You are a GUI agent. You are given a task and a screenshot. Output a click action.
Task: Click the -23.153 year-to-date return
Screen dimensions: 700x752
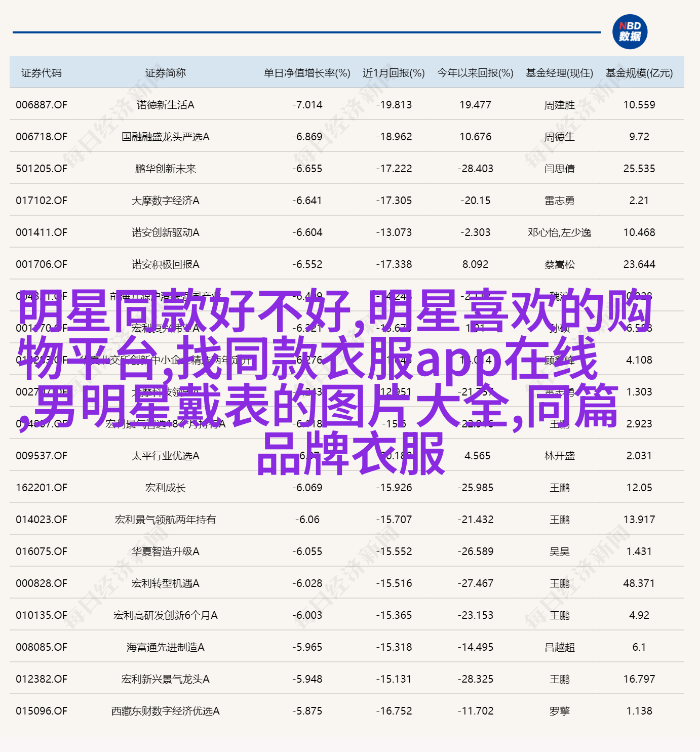(x=476, y=615)
